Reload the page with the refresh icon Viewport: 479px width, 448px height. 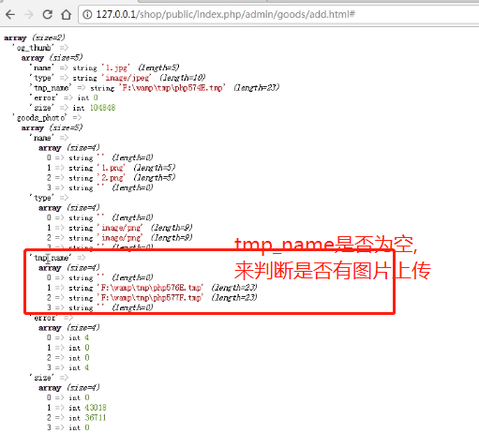[x=48, y=14]
